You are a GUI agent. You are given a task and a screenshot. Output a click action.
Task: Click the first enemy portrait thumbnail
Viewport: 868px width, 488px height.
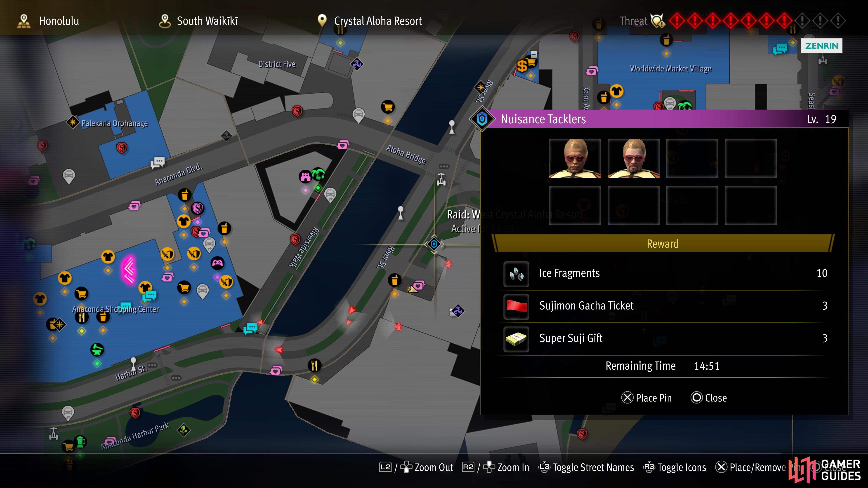pyautogui.click(x=575, y=158)
